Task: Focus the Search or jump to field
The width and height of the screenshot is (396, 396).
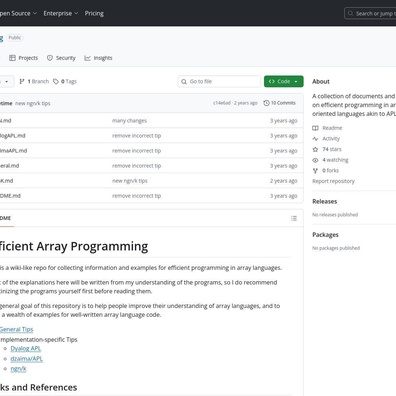Action: pos(370,13)
